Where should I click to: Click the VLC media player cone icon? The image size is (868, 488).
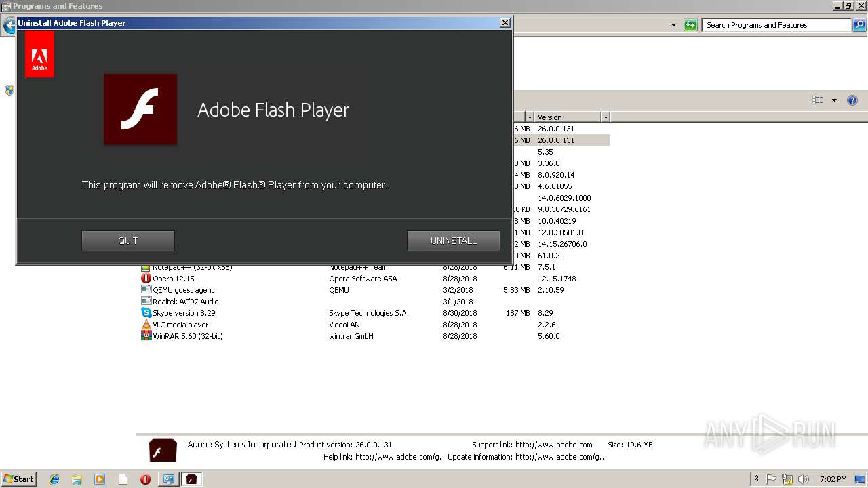[x=146, y=325]
